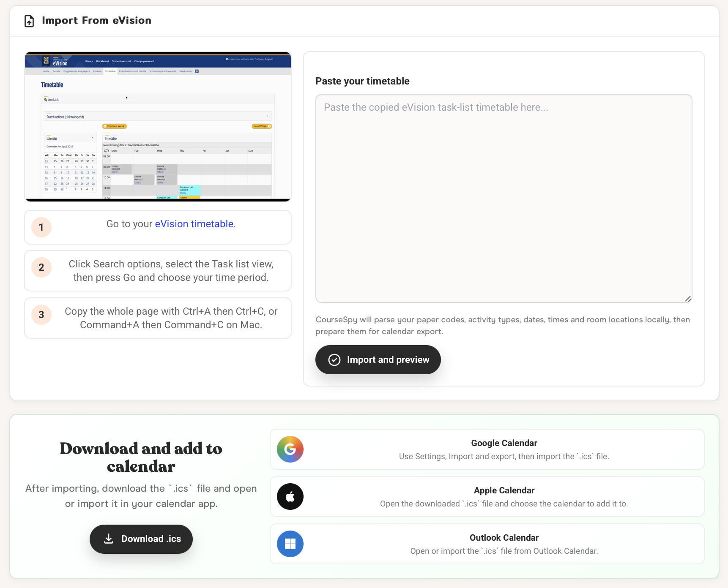This screenshot has height=588, width=728.
Task: Click the file import icon beside Import From eVision
Action: pyautogui.click(x=29, y=21)
